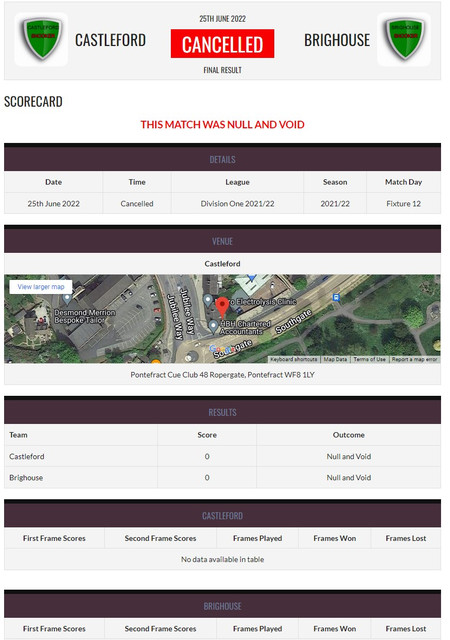Click the THIS MATCH WAS NULL AND VOID notice
The image size is (450, 640).
coord(223,124)
